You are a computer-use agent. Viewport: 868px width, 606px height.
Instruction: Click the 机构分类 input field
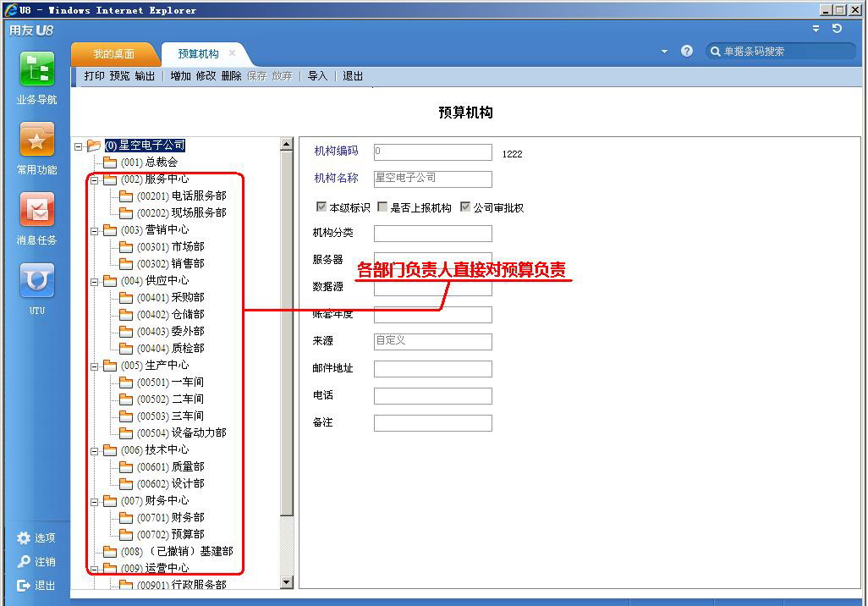[433, 234]
